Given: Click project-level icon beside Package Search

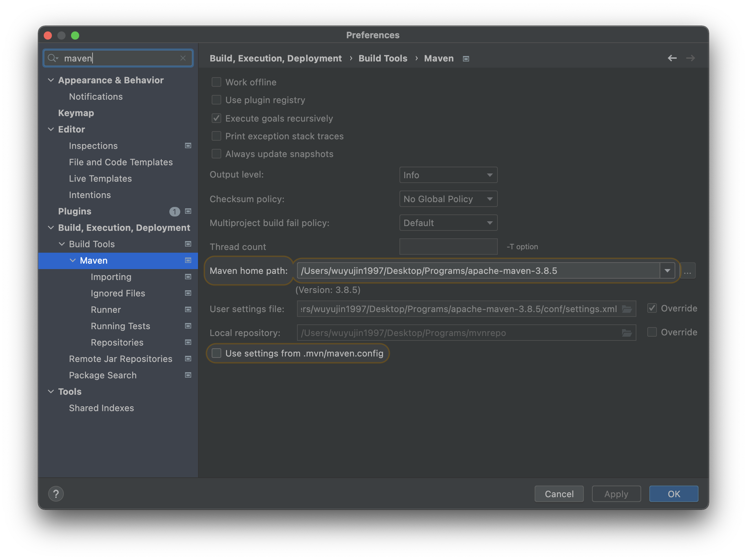Looking at the screenshot, I should click(188, 375).
